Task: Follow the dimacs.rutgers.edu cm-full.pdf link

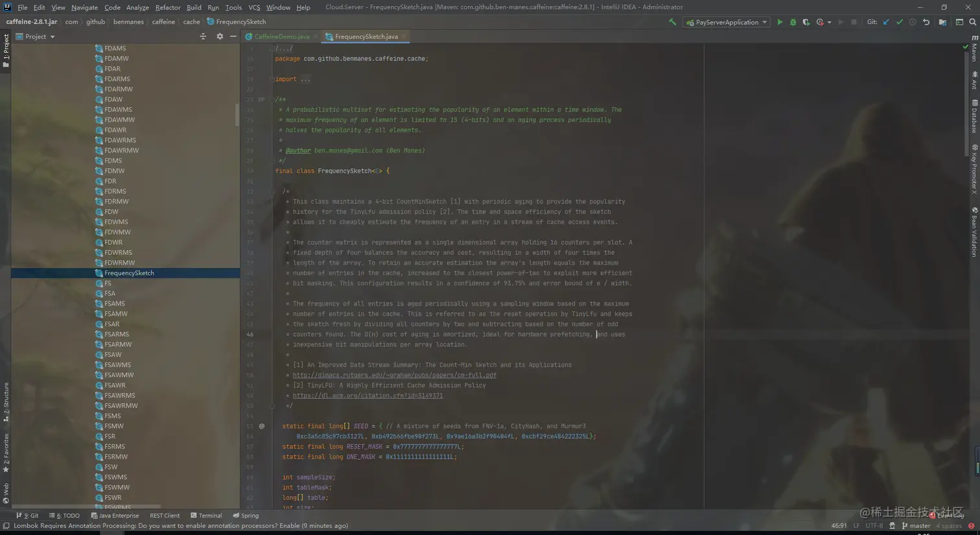Action: click(x=395, y=375)
